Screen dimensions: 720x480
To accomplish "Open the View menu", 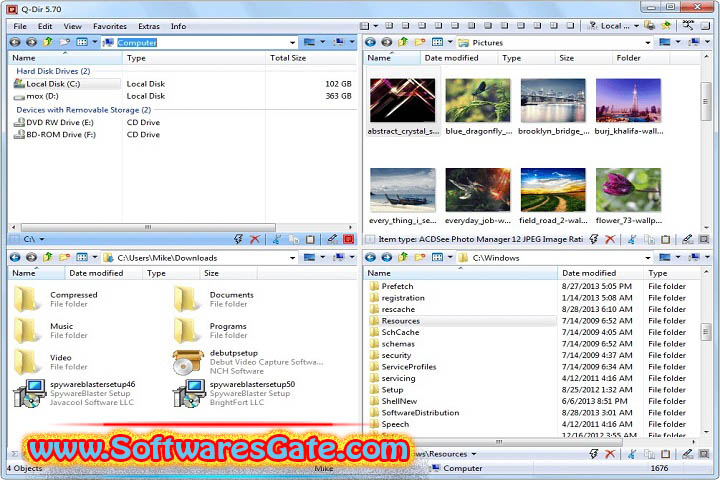I will (x=73, y=26).
